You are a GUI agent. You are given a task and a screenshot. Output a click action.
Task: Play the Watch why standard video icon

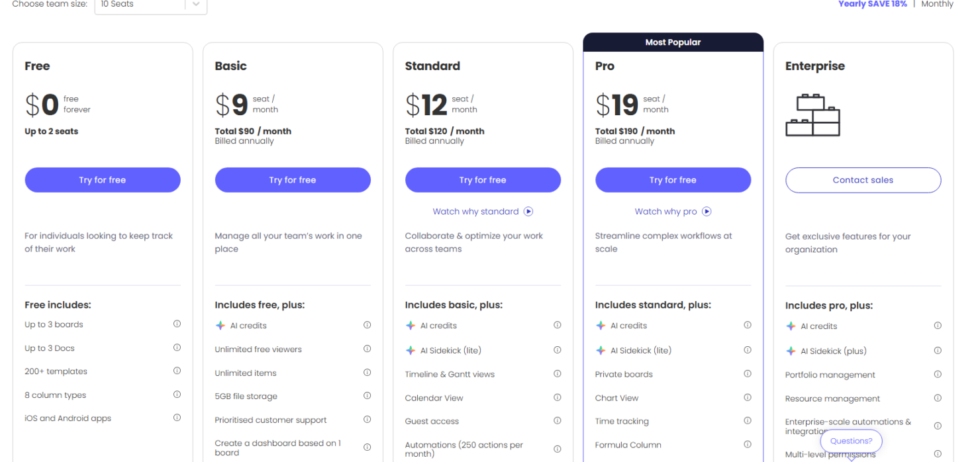[528, 211]
